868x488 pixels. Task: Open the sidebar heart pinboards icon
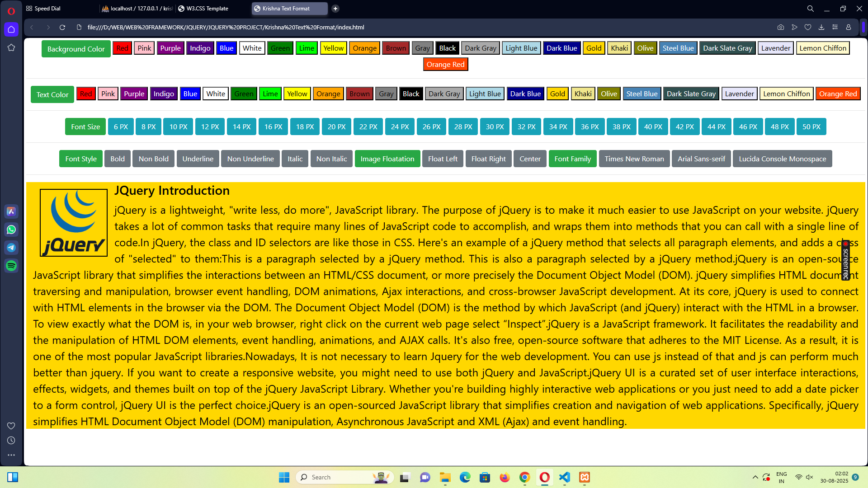click(x=11, y=426)
